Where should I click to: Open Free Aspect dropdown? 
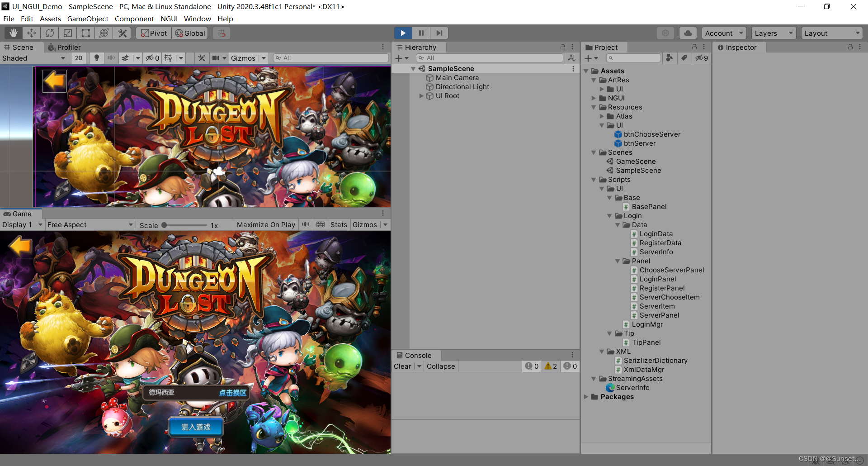90,225
